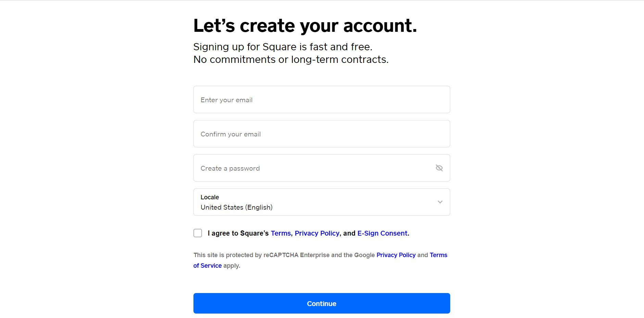Click the 'No commitments or long-term contracts' text

(x=291, y=59)
